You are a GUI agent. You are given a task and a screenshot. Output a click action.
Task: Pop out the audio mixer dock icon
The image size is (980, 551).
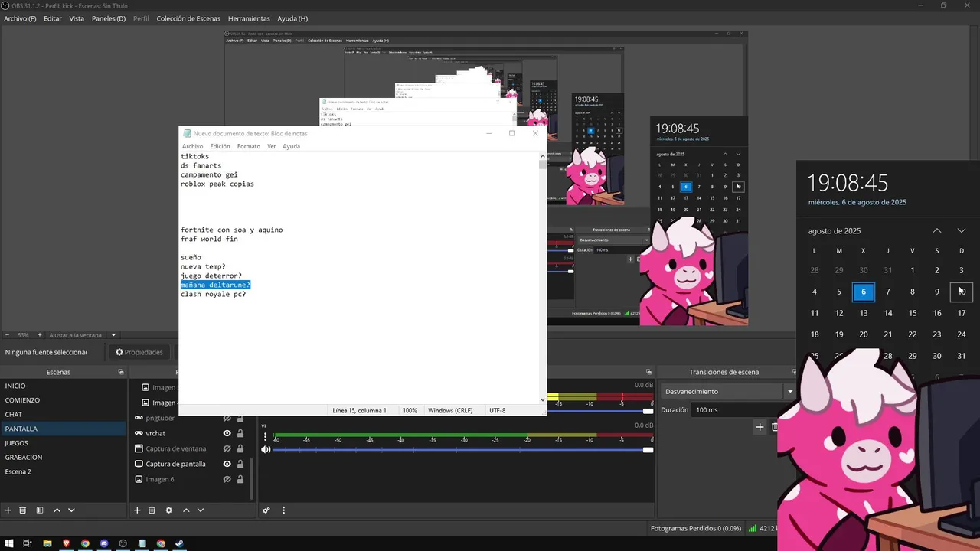[x=648, y=372]
